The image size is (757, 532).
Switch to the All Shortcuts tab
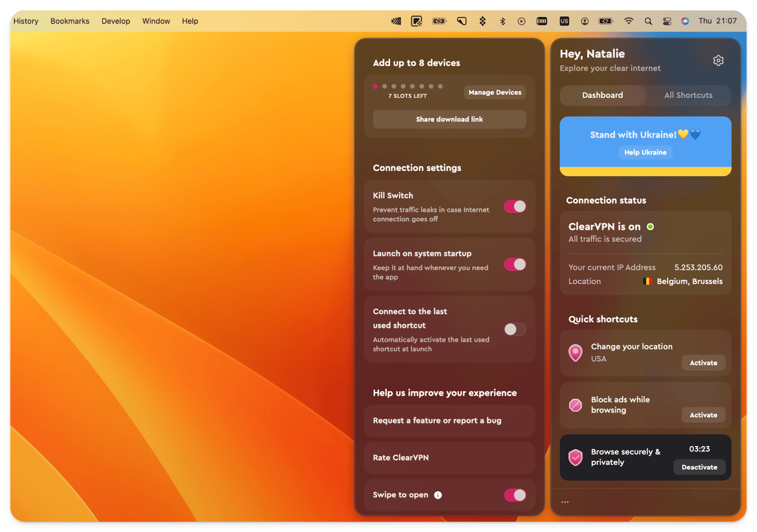pyautogui.click(x=688, y=95)
